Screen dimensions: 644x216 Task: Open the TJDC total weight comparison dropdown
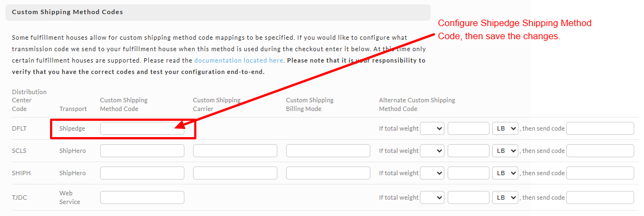click(432, 198)
